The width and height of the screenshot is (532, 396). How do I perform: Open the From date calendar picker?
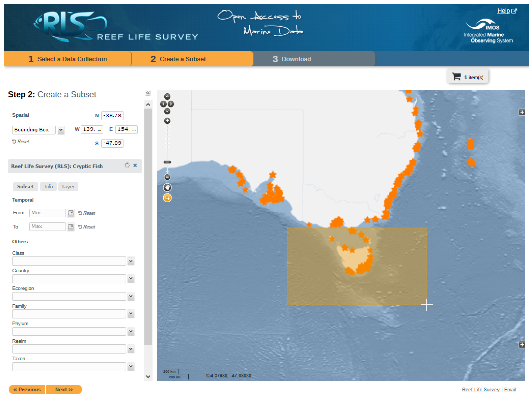click(71, 213)
